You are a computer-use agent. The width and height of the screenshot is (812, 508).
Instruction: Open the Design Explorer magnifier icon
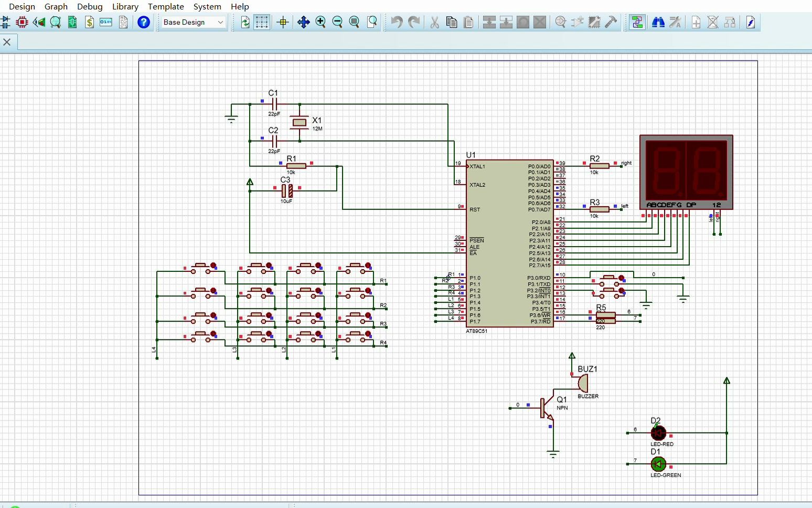pos(55,22)
